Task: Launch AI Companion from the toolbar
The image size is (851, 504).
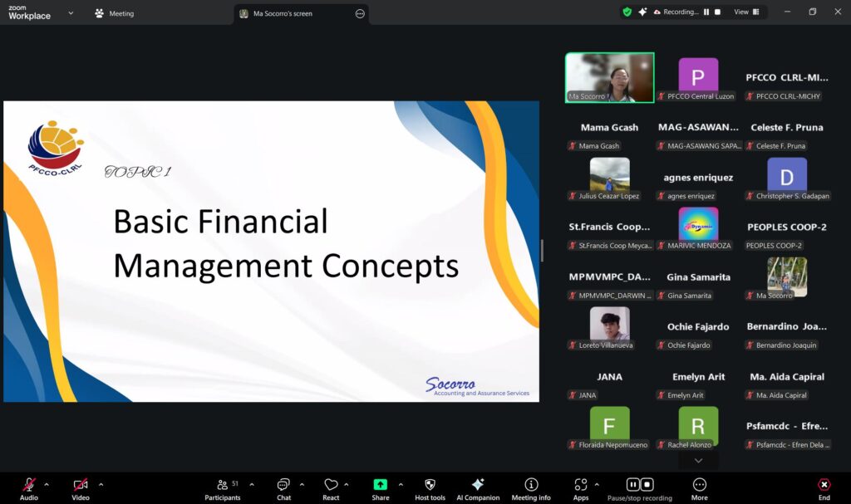Action: tap(478, 486)
